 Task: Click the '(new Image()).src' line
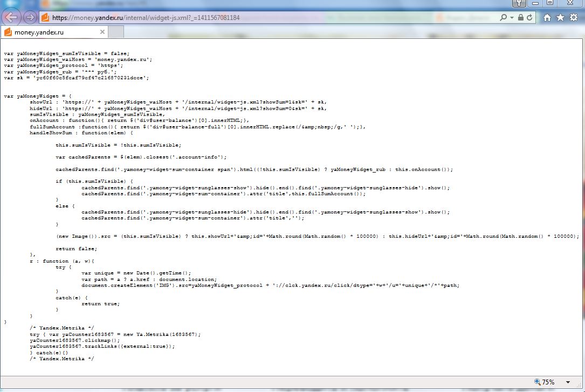[x=318, y=236]
